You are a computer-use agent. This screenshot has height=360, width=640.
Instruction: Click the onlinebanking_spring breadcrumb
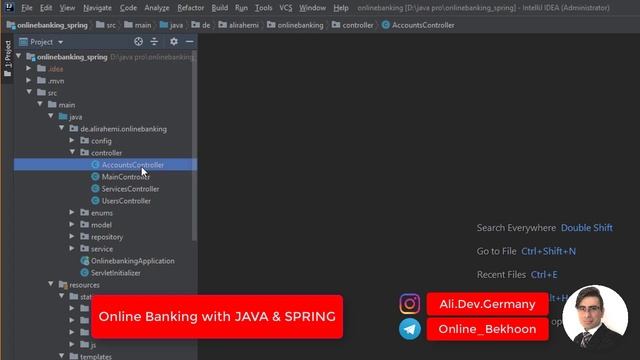47,25
